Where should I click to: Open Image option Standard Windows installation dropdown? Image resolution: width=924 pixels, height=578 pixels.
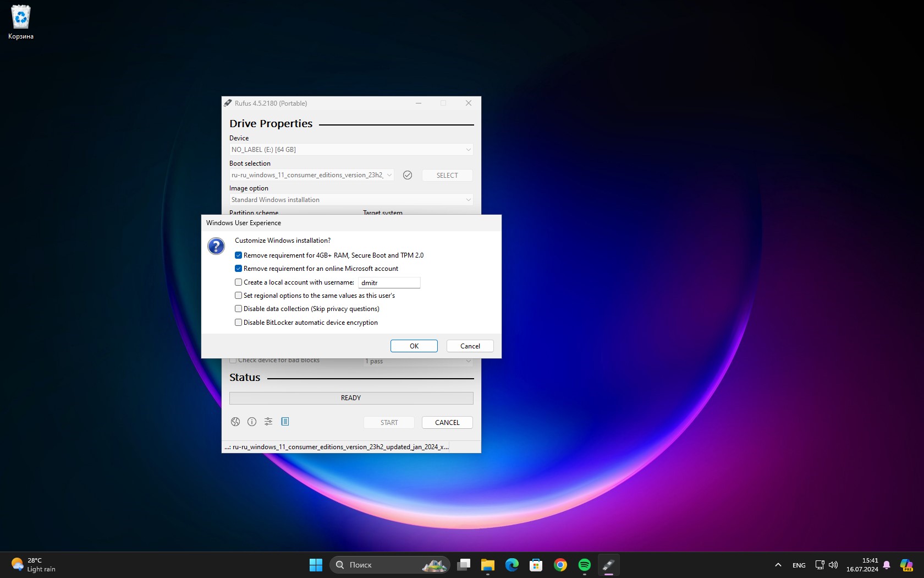click(x=351, y=200)
